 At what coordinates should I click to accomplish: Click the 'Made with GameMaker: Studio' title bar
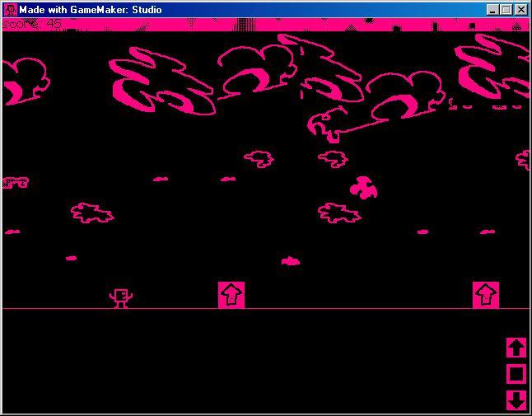point(247,10)
